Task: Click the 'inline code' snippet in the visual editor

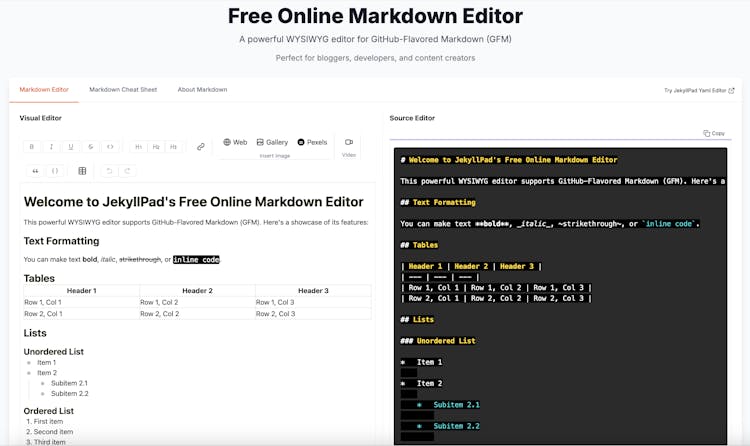Action: (196, 259)
